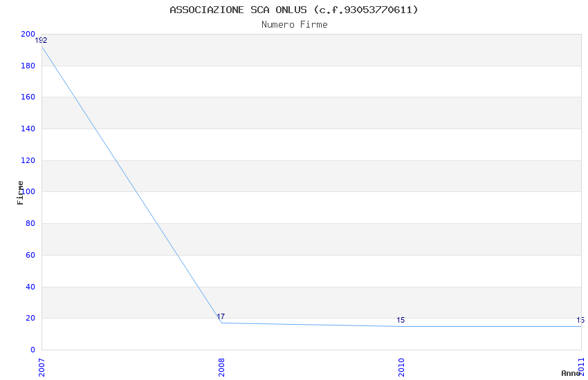Click the Anno axis title
Image resolution: width=588 pixels, height=380 pixels.
571,373
